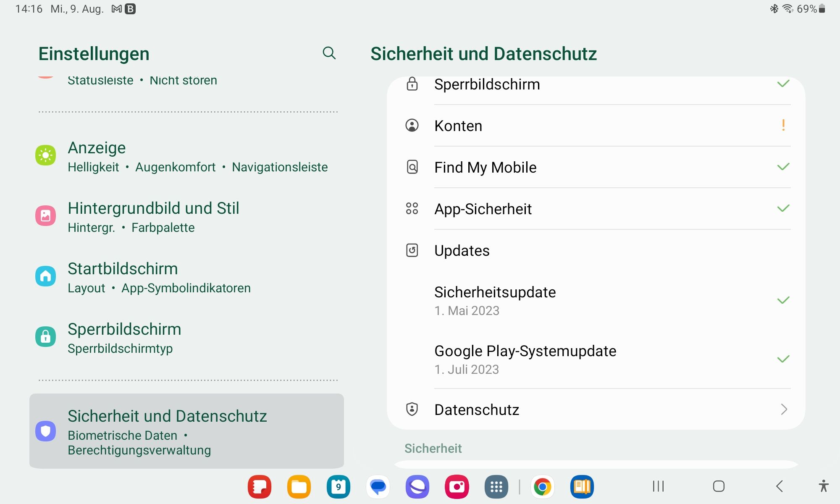Open Startbildschirm settings
Image resolution: width=840 pixels, height=504 pixels.
(x=123, y=269)
